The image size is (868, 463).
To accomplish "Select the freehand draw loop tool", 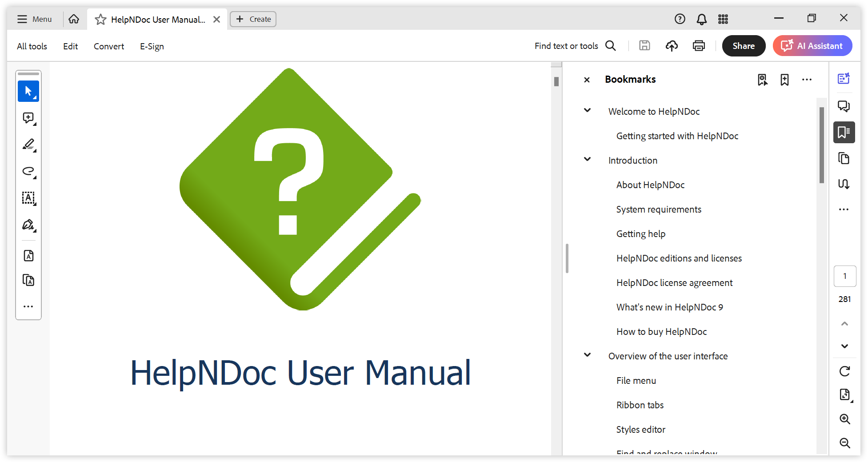I will 28,171.
